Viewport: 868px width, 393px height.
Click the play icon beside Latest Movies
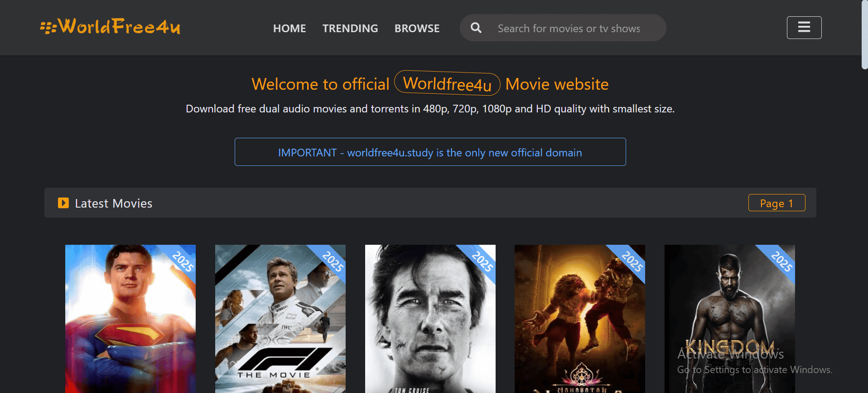(x=63, y=203)
